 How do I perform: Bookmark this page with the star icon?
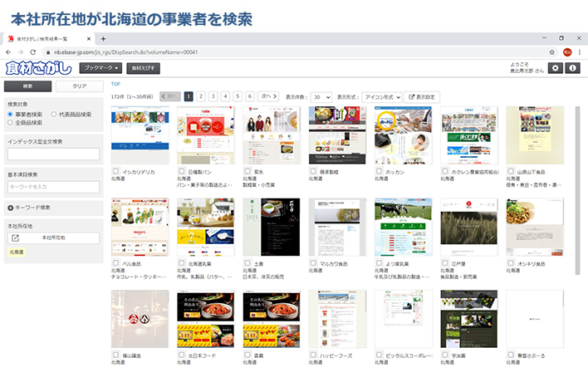tap(552, 52)
